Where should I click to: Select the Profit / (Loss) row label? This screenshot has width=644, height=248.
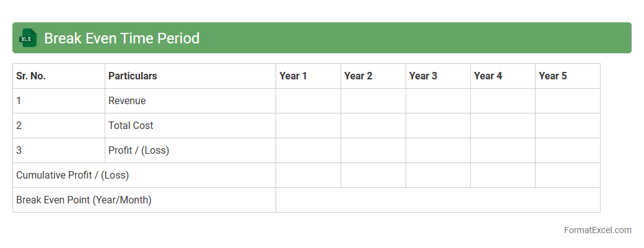(x=139, y=151)
